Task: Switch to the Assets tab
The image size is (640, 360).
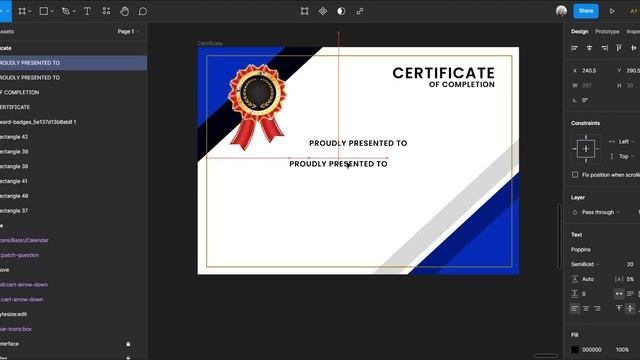Action: pos(7,31)
